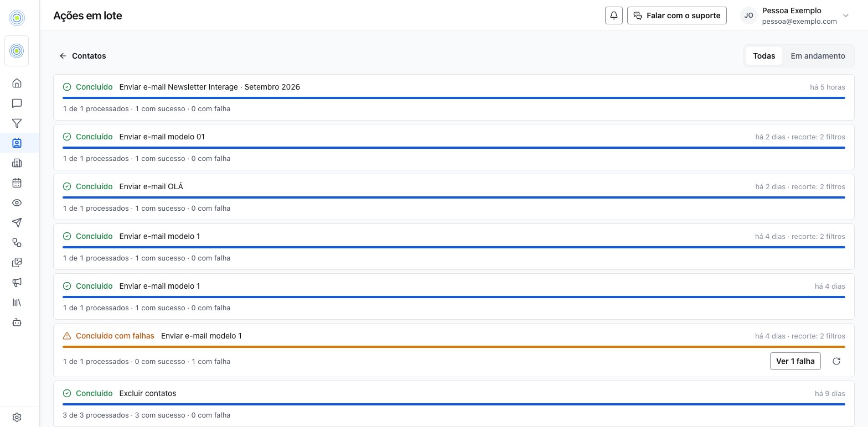Go back to Contatos link
868x427 pixels.
(x=82, y=56)
